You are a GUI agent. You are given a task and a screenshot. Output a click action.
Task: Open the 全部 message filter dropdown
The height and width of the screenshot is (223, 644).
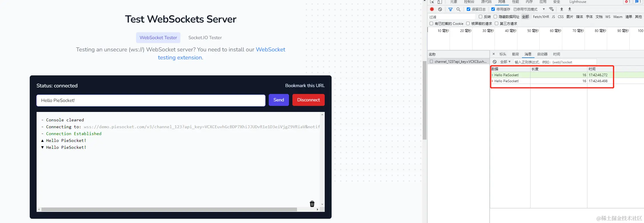[x=505, y=62]
